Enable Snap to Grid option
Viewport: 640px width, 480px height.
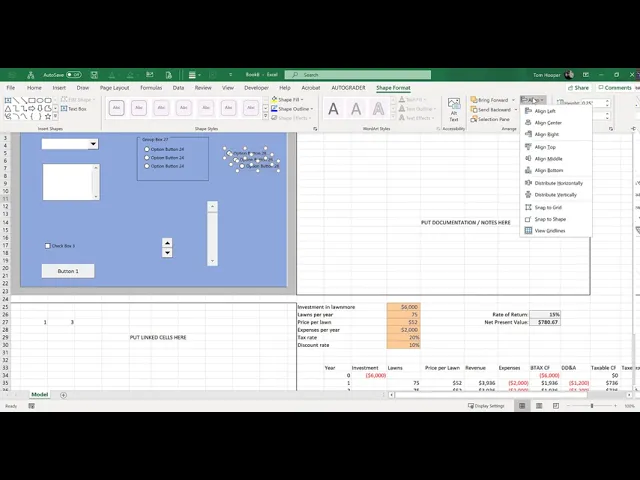coord(548,207)
